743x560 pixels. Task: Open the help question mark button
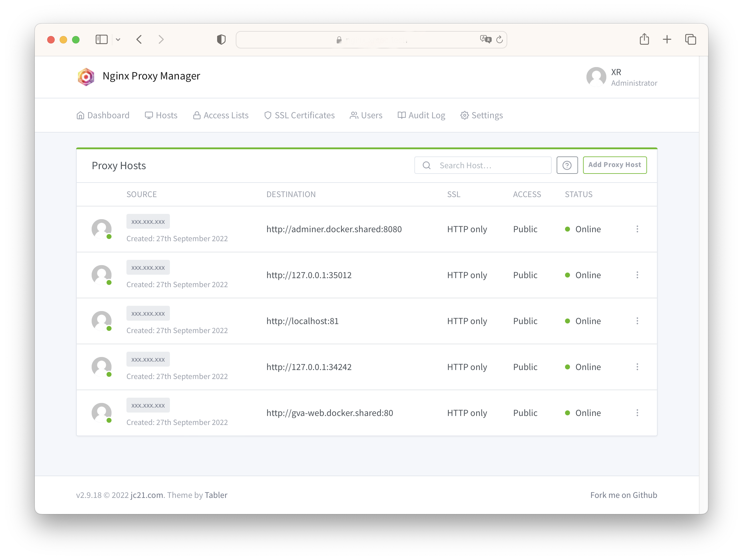click(567, 165)
